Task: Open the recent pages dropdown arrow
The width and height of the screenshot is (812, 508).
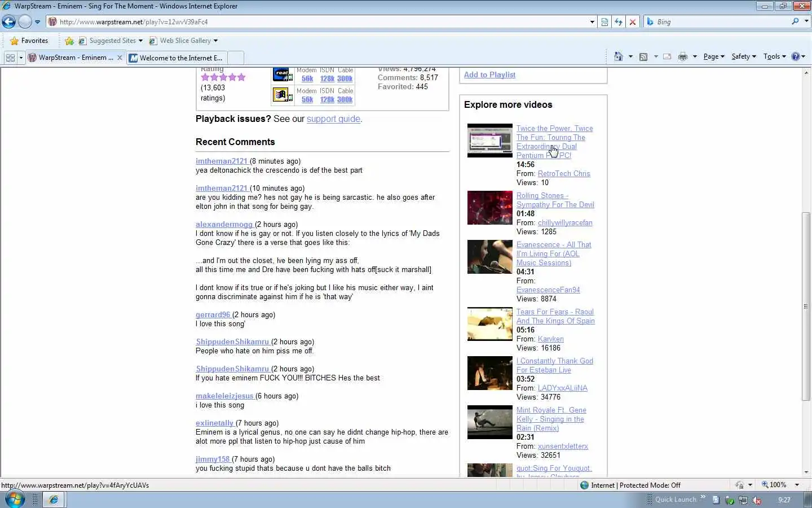Action: (x=37, y=22)
